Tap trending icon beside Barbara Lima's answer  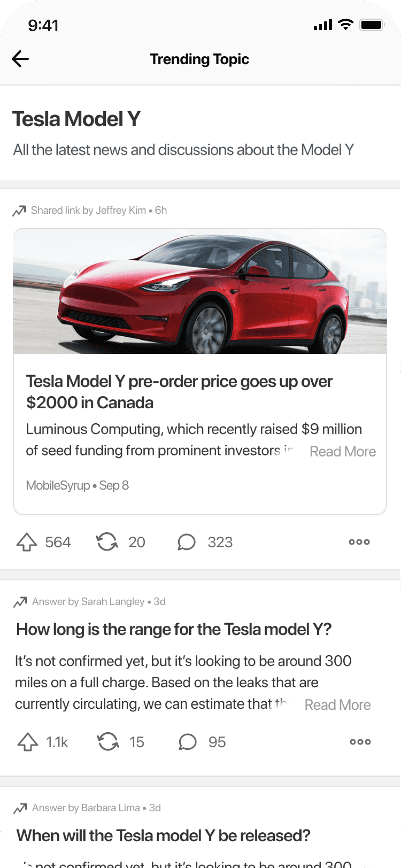[x=20, y=808]
